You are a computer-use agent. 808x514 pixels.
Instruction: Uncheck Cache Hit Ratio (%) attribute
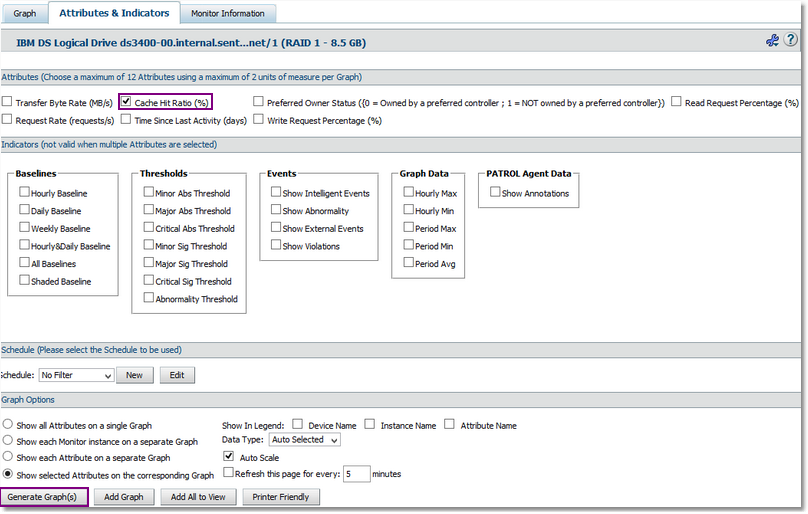tap(126, 102)
